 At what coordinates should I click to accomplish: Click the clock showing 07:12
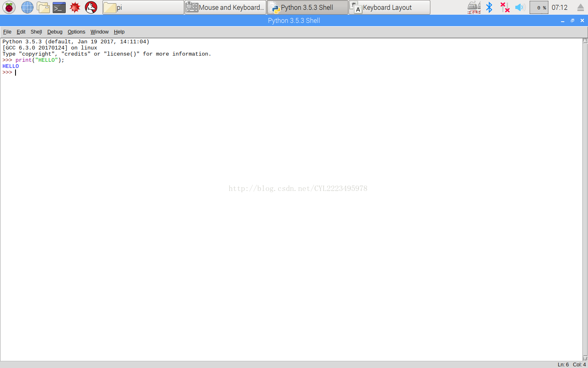(x=559, y=7)
